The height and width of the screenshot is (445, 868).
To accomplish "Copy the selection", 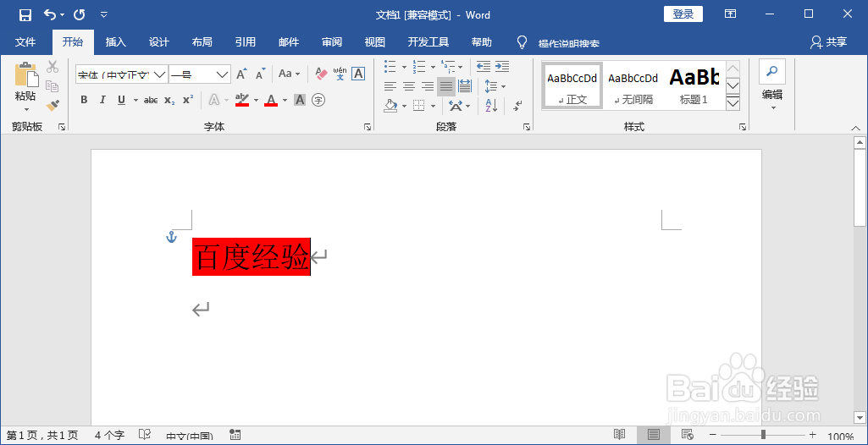I will coord(53,85).
